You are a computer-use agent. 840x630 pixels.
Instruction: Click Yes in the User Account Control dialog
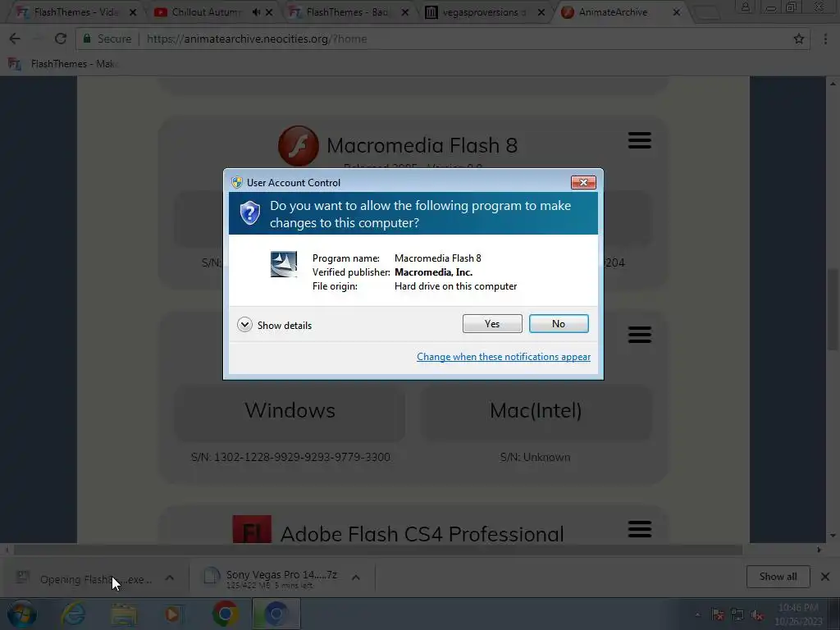[x=492, y=323]
